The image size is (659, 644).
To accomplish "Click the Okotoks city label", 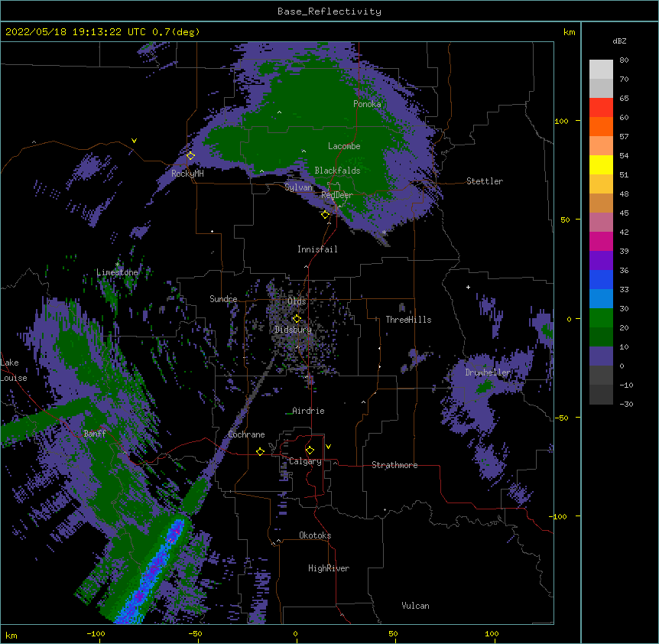I will (315, 535).
